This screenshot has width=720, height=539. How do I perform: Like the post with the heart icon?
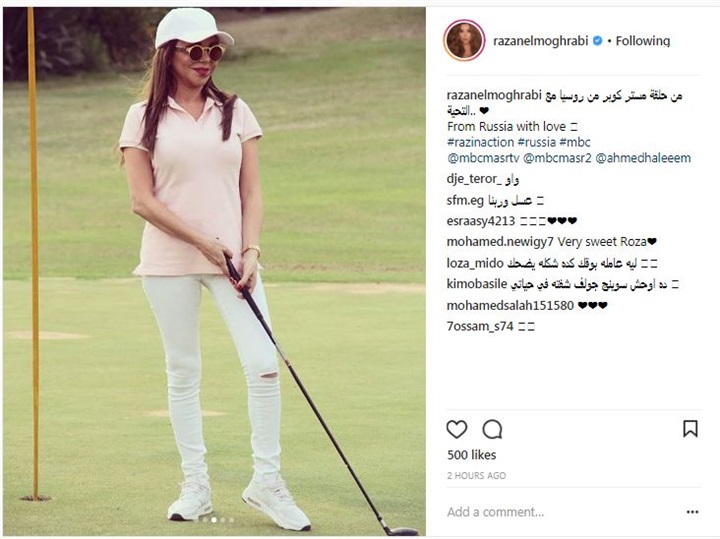[x=456, y=429]
